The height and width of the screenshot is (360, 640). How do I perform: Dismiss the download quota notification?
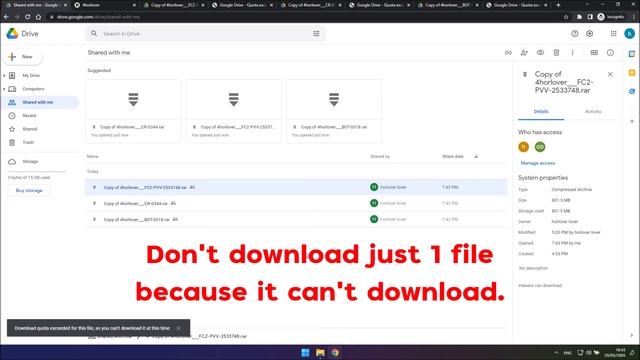click(x=178, y=328)
